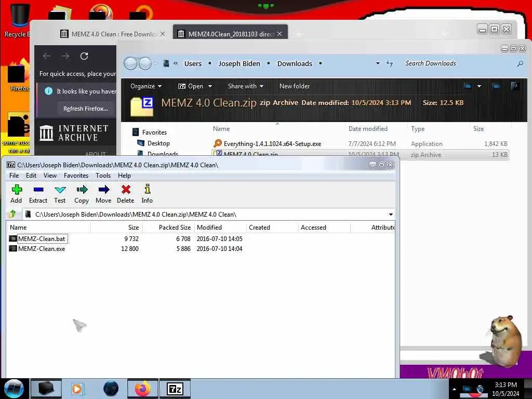Viewport: 532px width, 399px height.
Task: Open the 7-Zip Help menu
Action: (x=124, y=176)
